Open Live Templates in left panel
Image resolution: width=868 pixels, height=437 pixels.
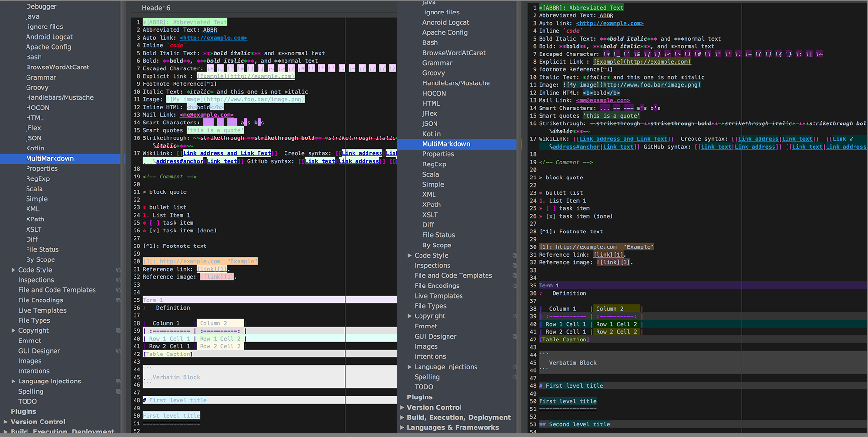[x=42, y=311]
